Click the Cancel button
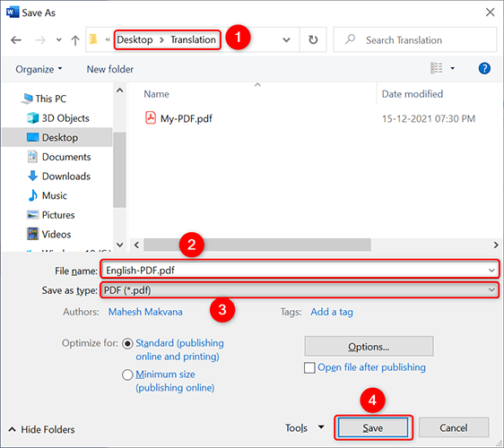 click(454, 427)
